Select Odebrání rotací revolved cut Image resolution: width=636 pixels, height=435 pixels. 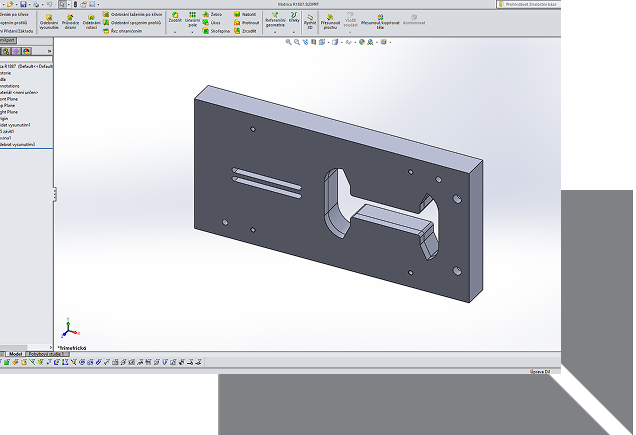click(91, 22)
